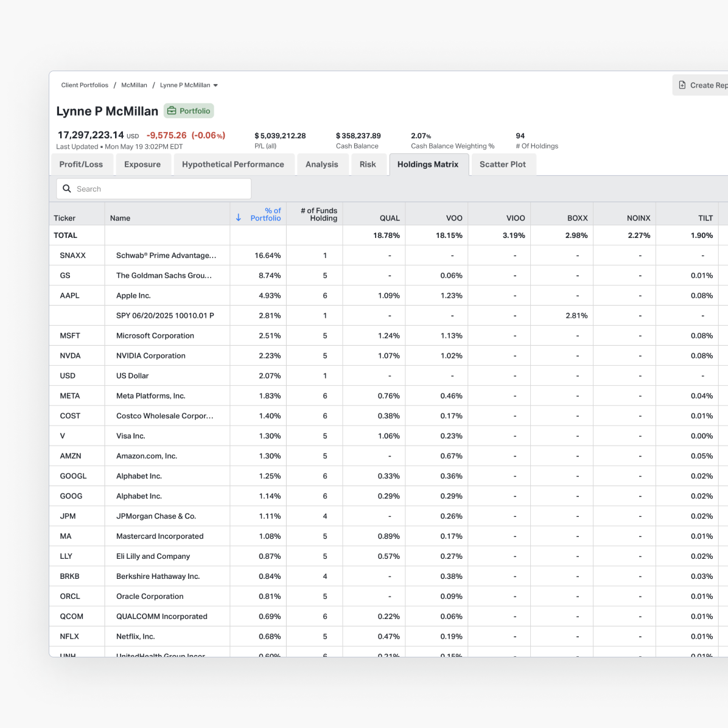Click the BOXX fund column header
Viewport: 728px width, 728px height.
[x=577, y=218]
